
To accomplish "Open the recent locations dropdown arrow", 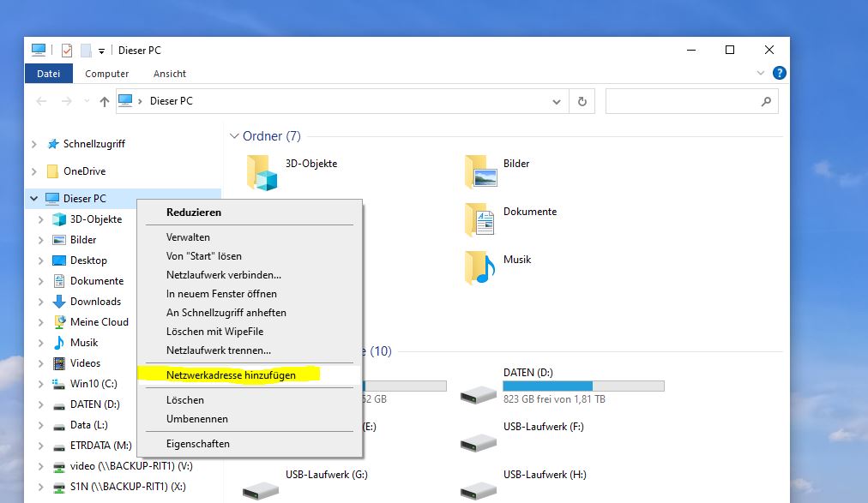I will (87, 101).
